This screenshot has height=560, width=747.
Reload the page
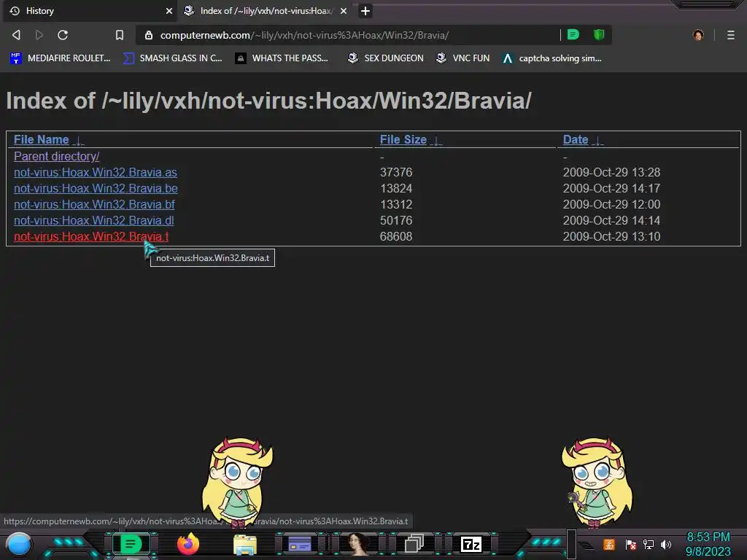(63, 35)
